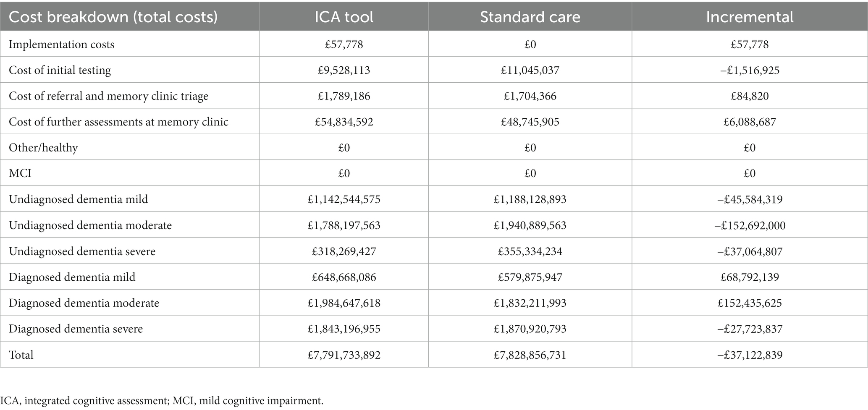868x410 pixels.
Task: Click the ICA abbreviation footnote text
Action: [162, 401]
